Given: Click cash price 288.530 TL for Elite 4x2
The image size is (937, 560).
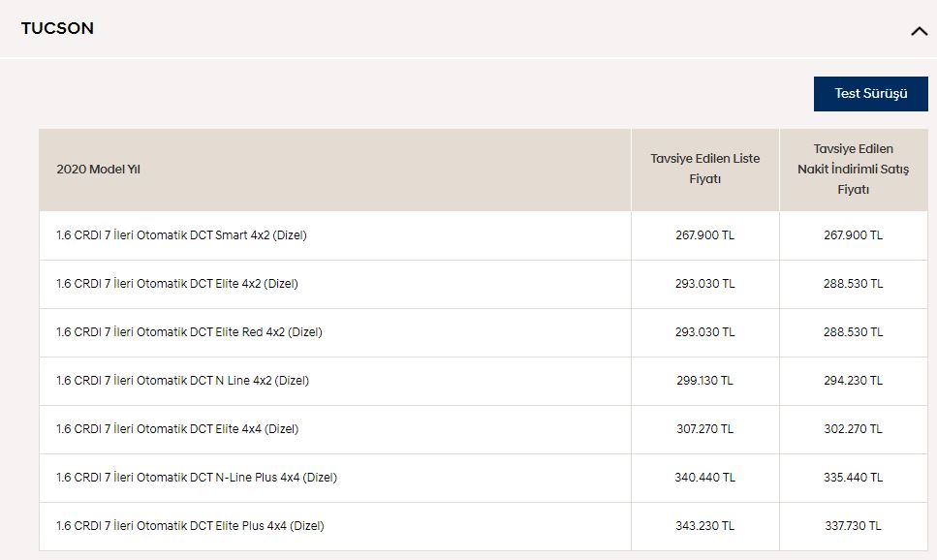Looking at the screenshot, I should pos(854,284).
